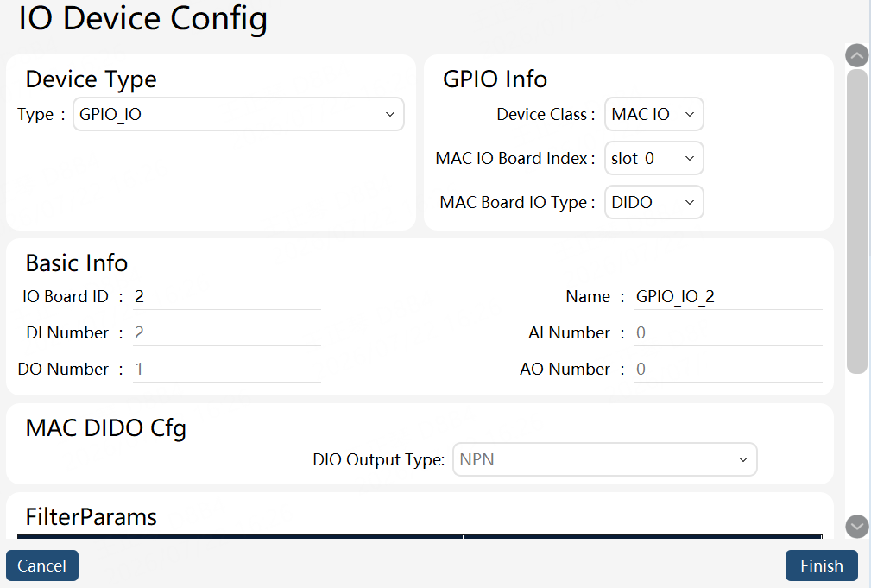Image resolution: width=871 pixels, height=588 pixels.
Task: Click the Basic Info section heading
Action: click(x=77, y=262)
